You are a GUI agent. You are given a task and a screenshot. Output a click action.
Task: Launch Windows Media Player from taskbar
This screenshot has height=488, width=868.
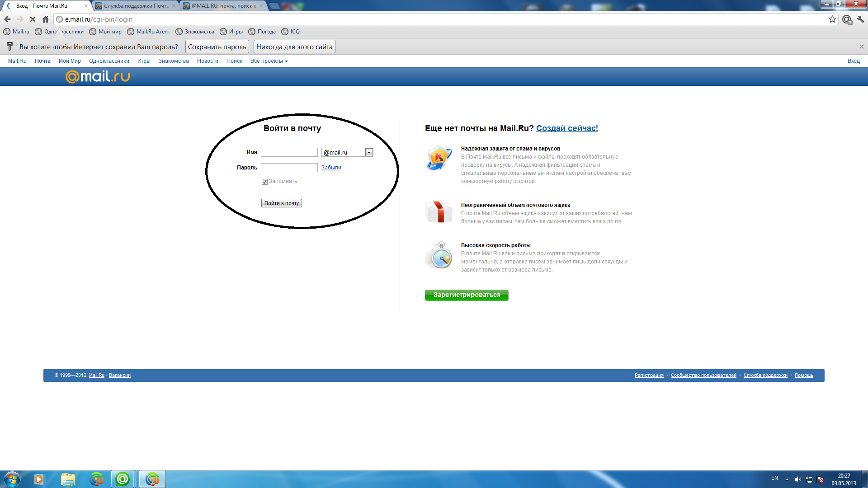point(39,479)
